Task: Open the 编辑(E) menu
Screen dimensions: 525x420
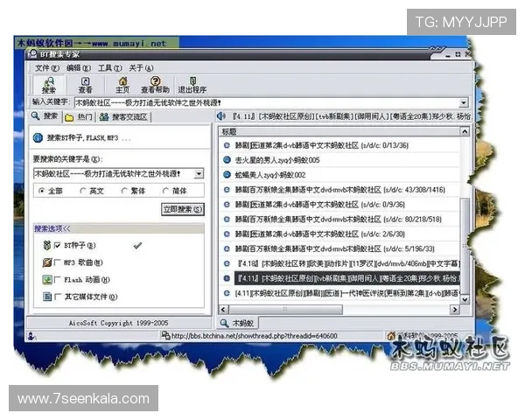Action: [79, 68]
